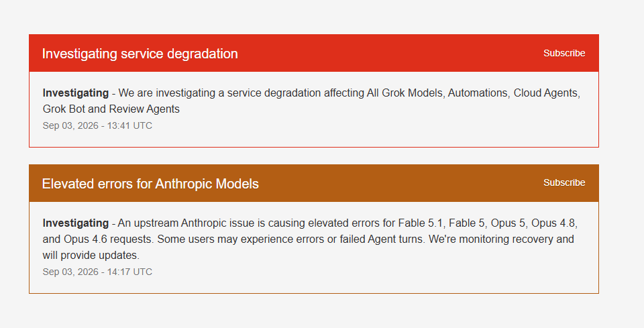
Task: Click the "Grok Bot and Review Agents" line
Action: pyautogui.click(x=111, y=109)
